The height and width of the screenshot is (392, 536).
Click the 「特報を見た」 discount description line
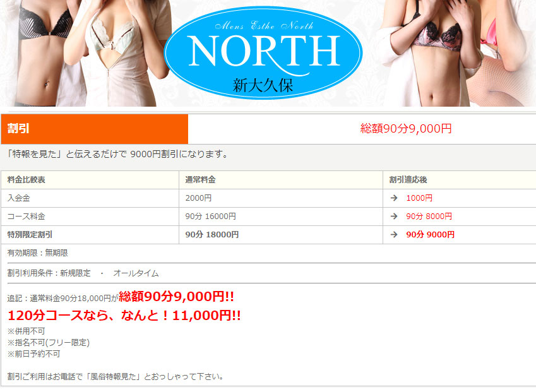click(117, 154)
